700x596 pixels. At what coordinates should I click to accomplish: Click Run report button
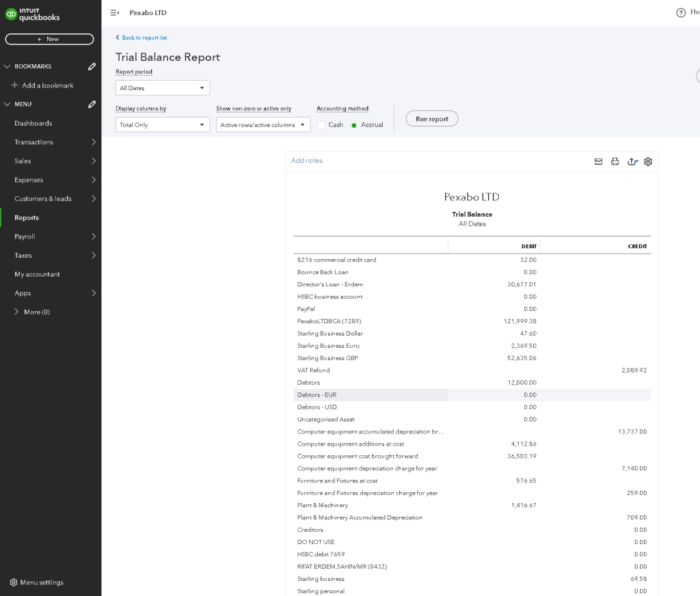tap(432, 119)
